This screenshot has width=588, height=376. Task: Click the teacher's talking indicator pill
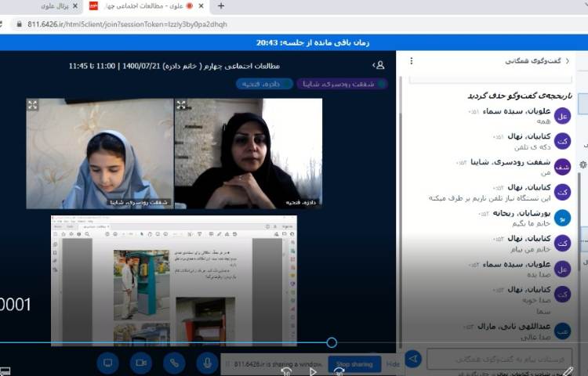(264, 84)
